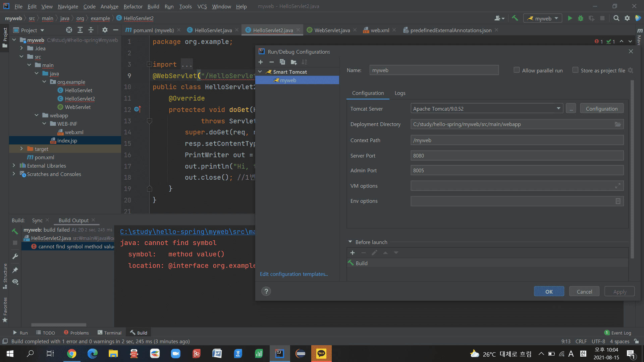Hide the Project tool window
Image resolution: width=644 pixels, height=362 pixels.
116,30
